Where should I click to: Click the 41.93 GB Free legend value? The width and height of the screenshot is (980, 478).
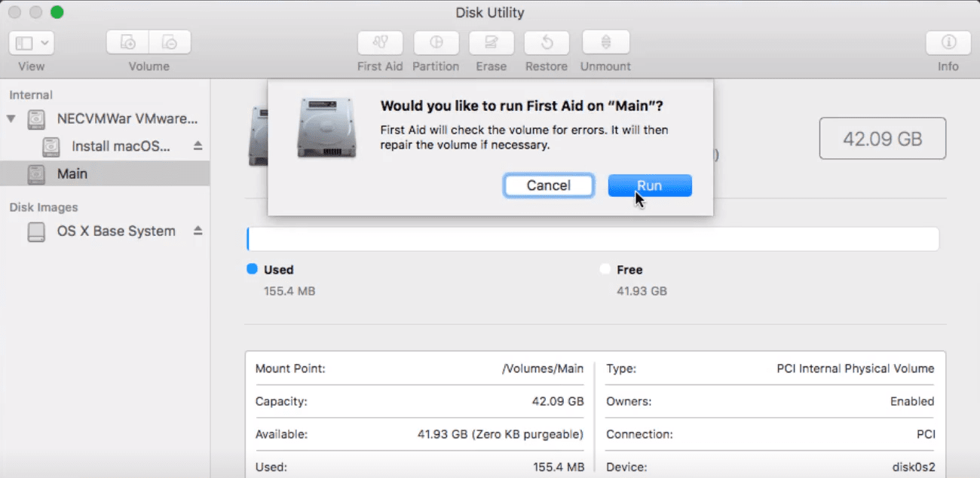click(x=642, y=291)
